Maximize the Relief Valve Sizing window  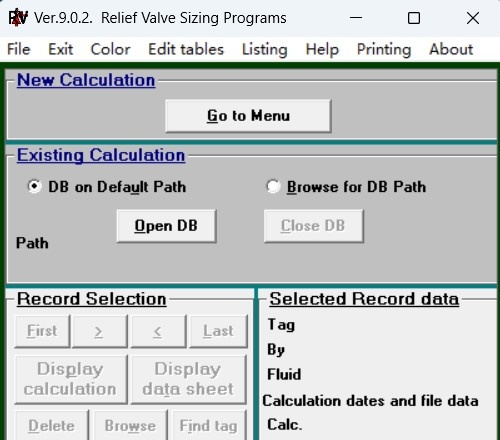pyautogui.click(x=414, y=18)
